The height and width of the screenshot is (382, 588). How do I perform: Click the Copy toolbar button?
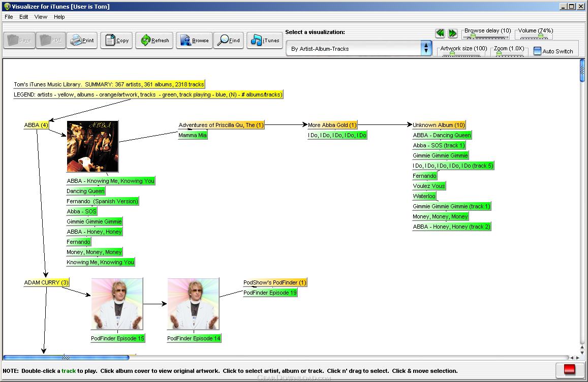[x=116, y=40]
